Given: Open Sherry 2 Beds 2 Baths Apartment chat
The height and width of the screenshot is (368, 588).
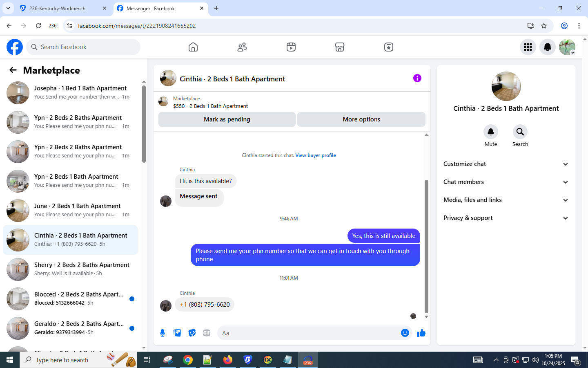Looking at the screenshot, I should tap(70, 269).
